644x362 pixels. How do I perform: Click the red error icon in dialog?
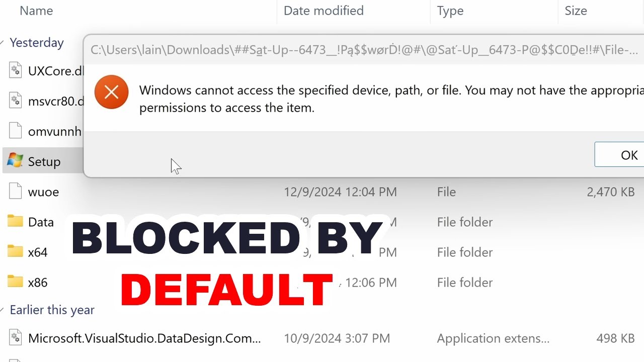111,92
